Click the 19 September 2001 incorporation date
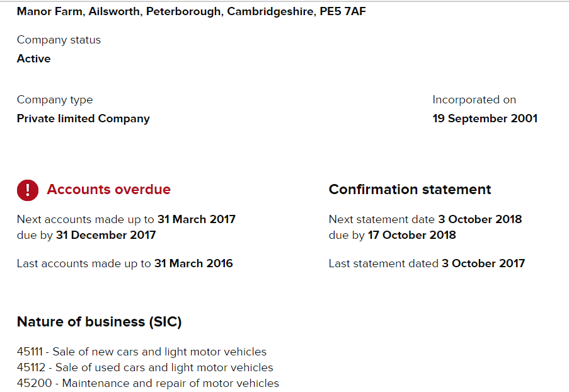 [x=485, y=118]
